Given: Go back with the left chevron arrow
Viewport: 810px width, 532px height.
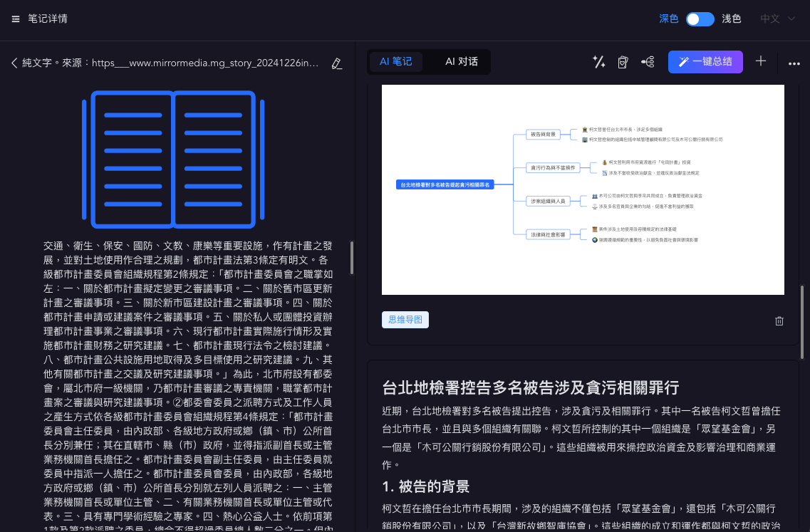Looking at the screenshot, I should (x=14, y=63).
